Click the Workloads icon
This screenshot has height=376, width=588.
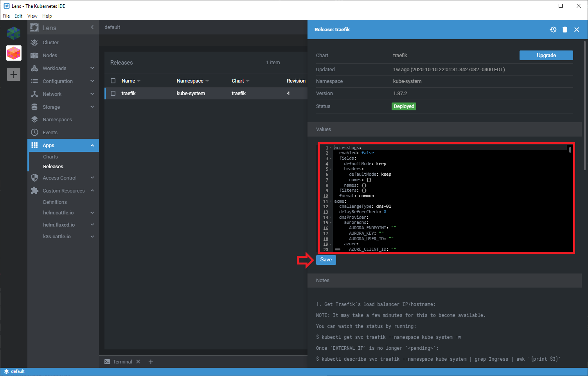[34, 68]
